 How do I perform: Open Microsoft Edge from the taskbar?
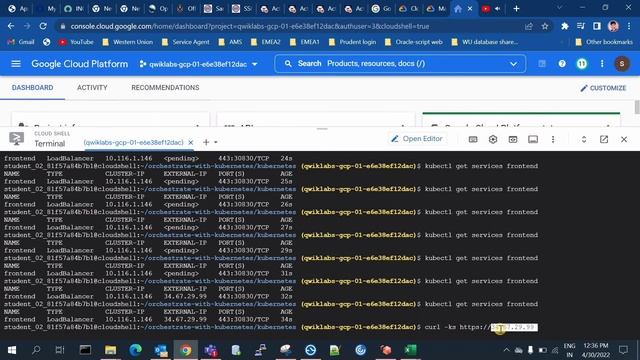(x=135, y=350)
